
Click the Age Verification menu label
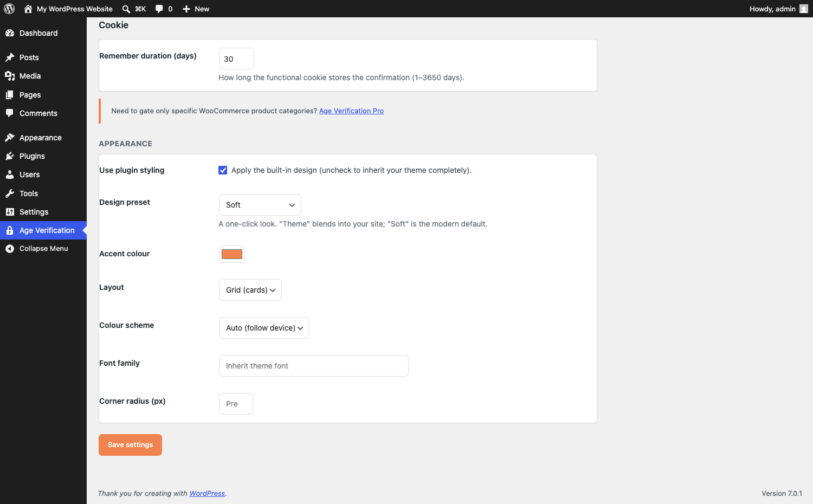tap(47, 230)
